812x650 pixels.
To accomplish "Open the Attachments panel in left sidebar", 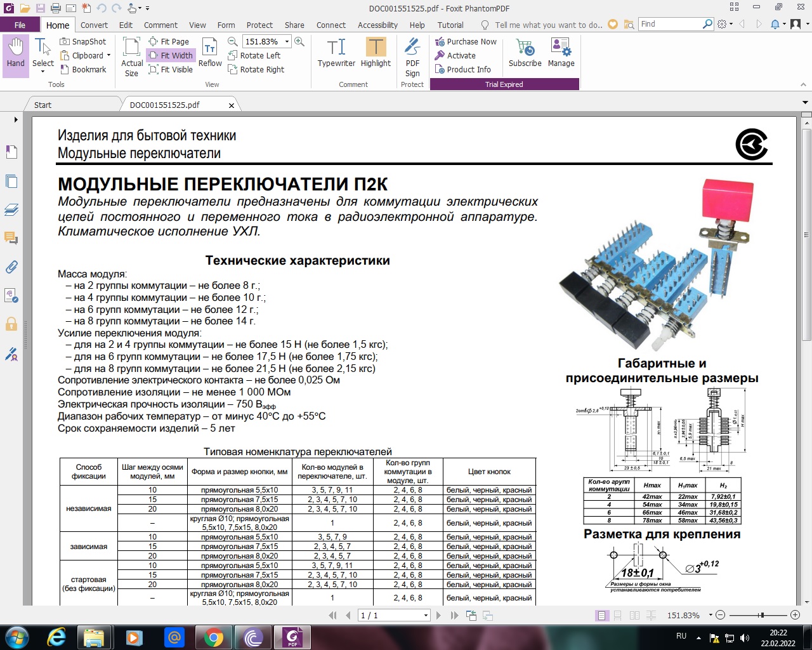I will point(11,267).
